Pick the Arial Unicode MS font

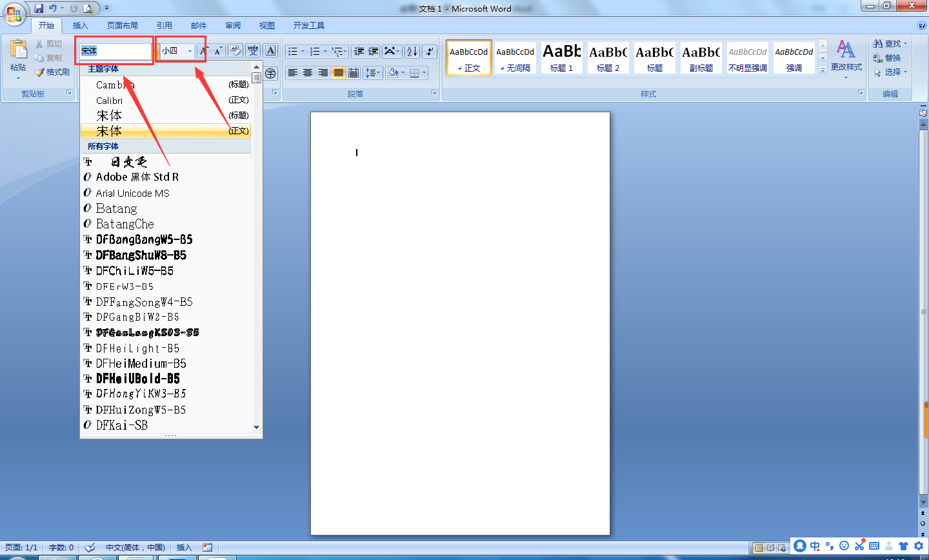click(x=166, y=193)
